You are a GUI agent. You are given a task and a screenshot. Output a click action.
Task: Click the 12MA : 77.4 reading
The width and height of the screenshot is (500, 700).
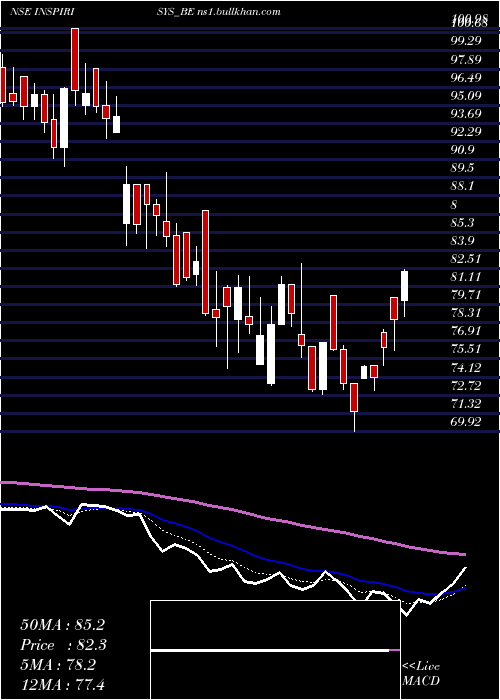pyautogui.click(x=62, y=684)
